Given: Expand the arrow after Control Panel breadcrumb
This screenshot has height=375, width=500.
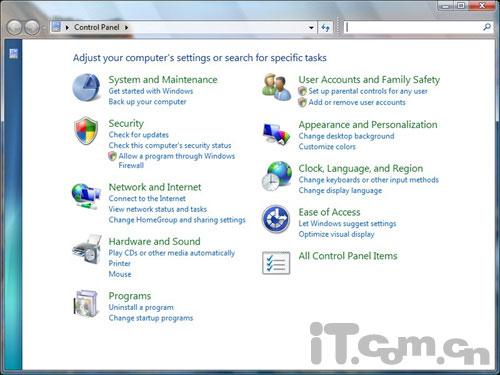Looking at the screenshot, I should (126, 27).
